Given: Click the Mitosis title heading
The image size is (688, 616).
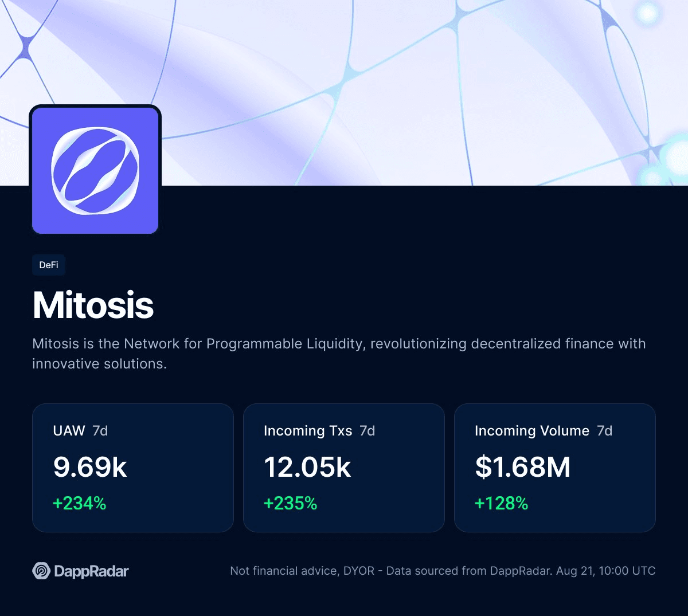Looking at the screenshot, I should 93,305.
